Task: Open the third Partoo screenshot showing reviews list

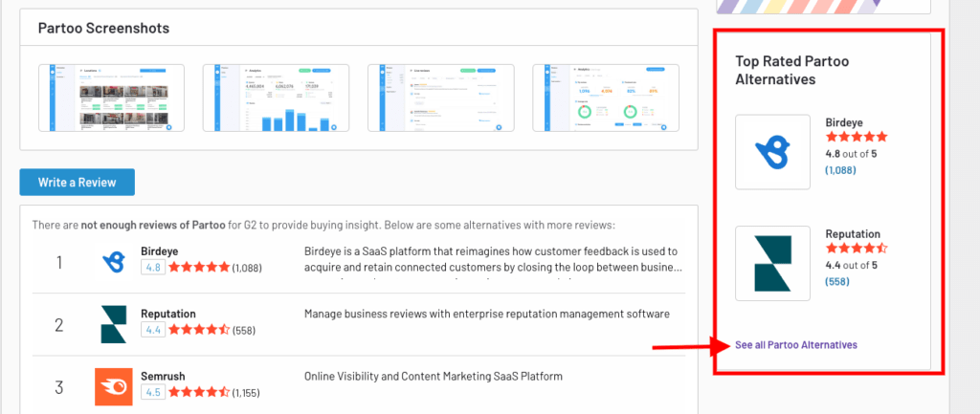Action: tap(440, 98)
